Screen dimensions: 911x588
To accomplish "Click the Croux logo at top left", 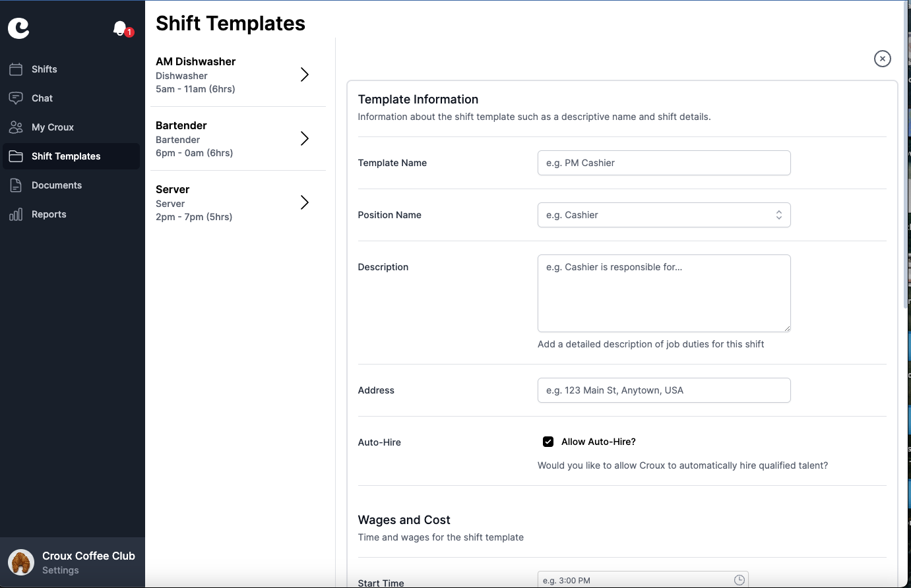I will click(18, 28).
